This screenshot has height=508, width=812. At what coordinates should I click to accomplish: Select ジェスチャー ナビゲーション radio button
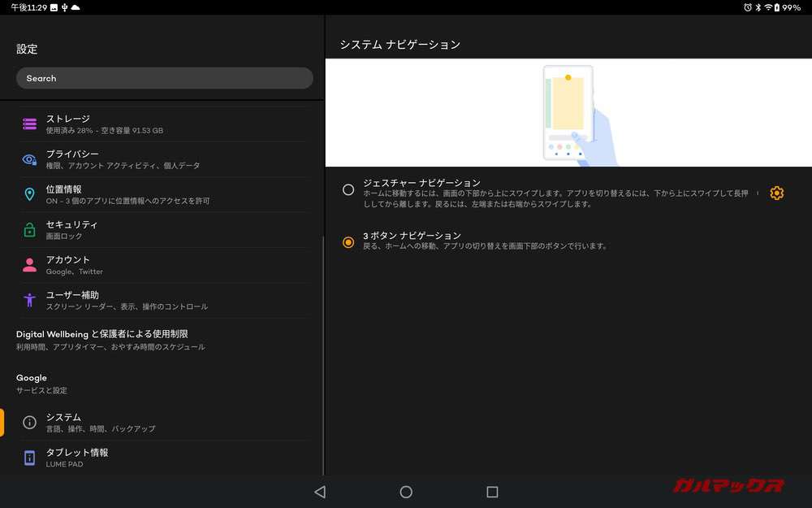pyautogui.click(x=348, y=190)
